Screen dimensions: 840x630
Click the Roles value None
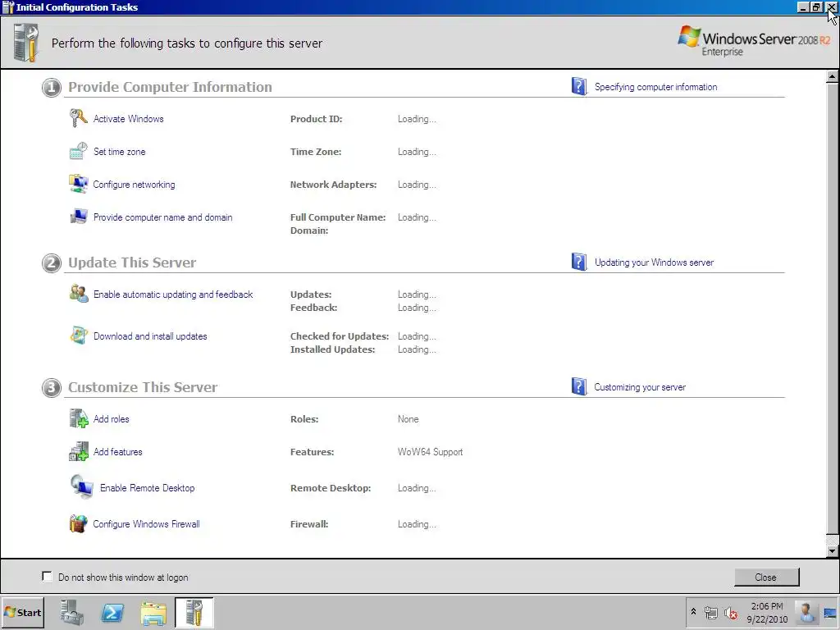[409, 419]
